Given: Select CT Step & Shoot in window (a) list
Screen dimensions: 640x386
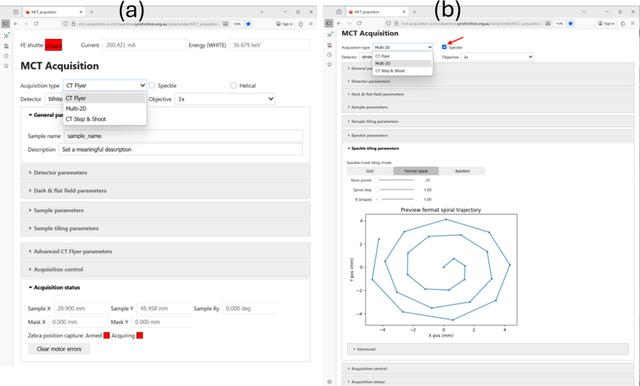Looking at the screenshot, I should click(104, 119).
